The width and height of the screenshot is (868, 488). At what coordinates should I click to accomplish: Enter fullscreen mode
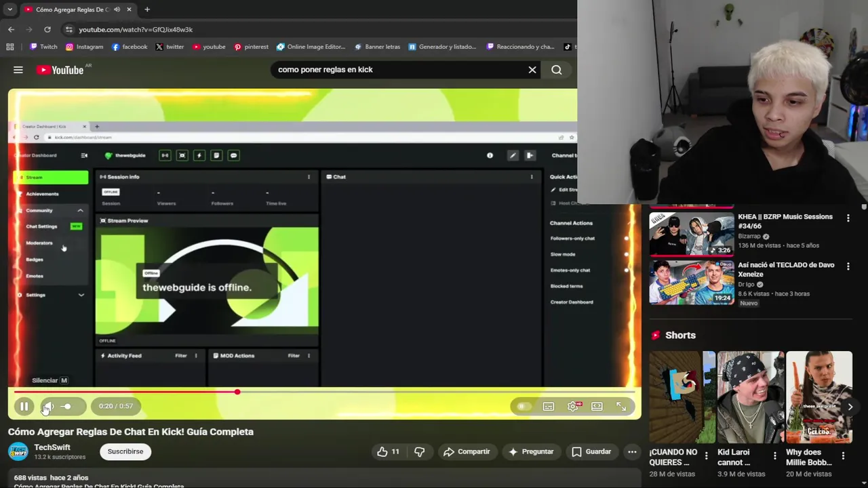pyautogui.click(x=620, y=406)
